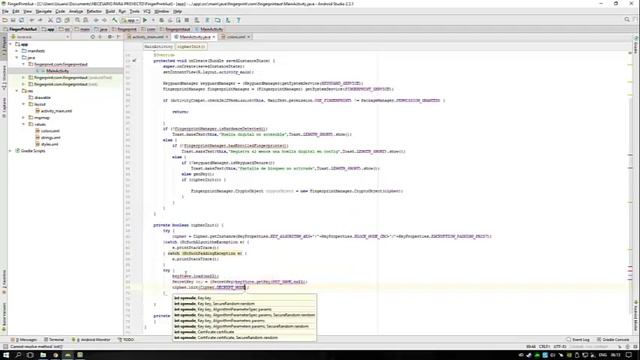Click the Scroll from Source target icon
The image size is (640, 360).
pyautogui.click(x=93, y=37)
